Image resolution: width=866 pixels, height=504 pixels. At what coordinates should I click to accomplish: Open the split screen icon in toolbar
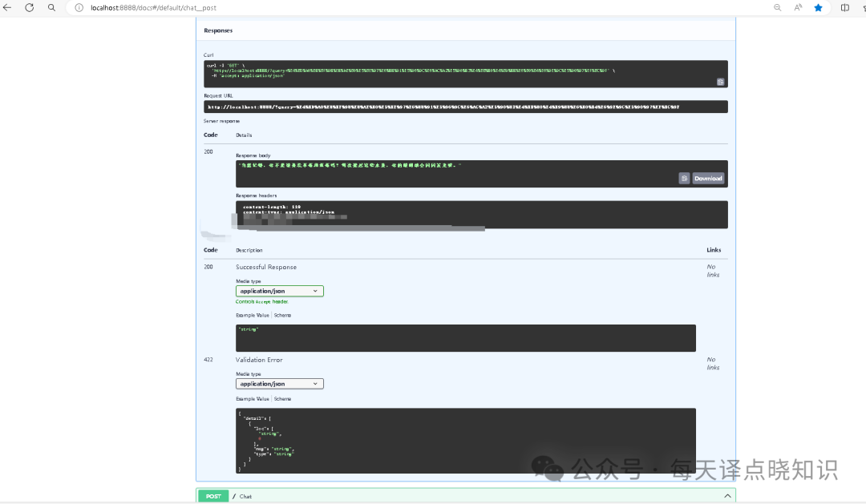(x=844, y=7)
